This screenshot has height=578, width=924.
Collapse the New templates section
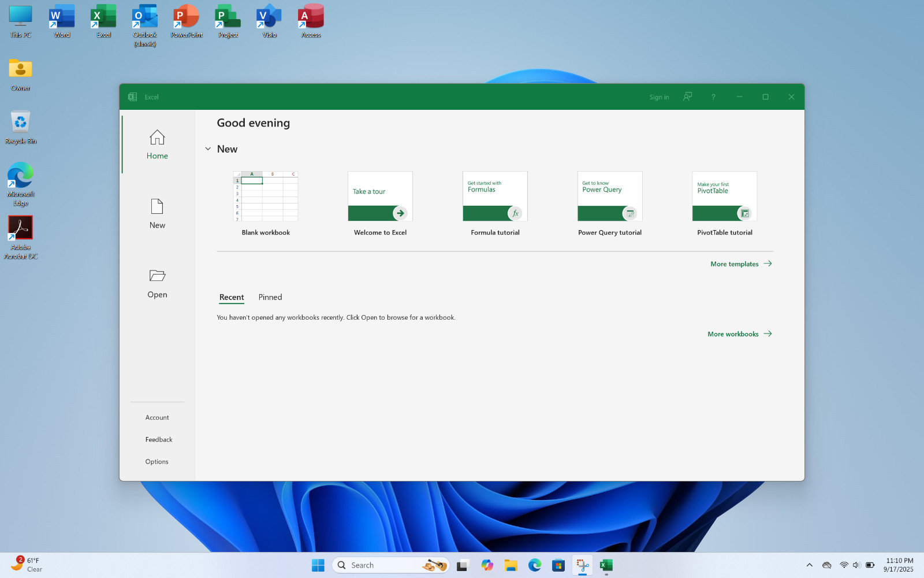click(208, 149)
